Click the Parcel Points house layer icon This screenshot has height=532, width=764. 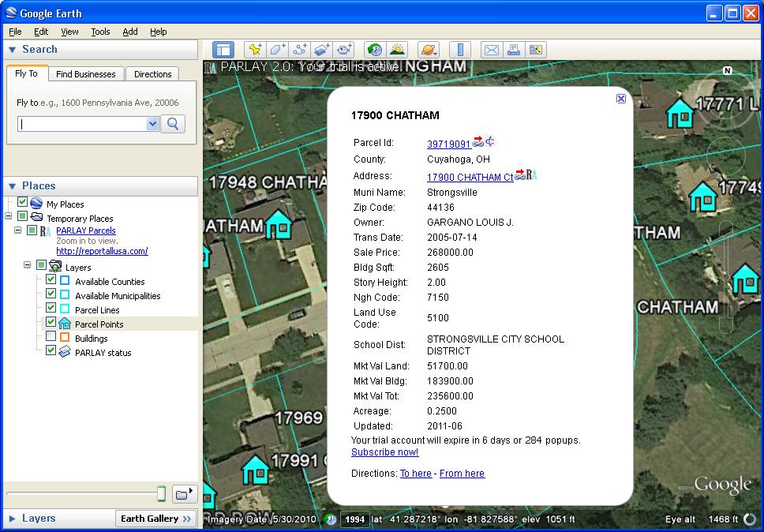64,324
